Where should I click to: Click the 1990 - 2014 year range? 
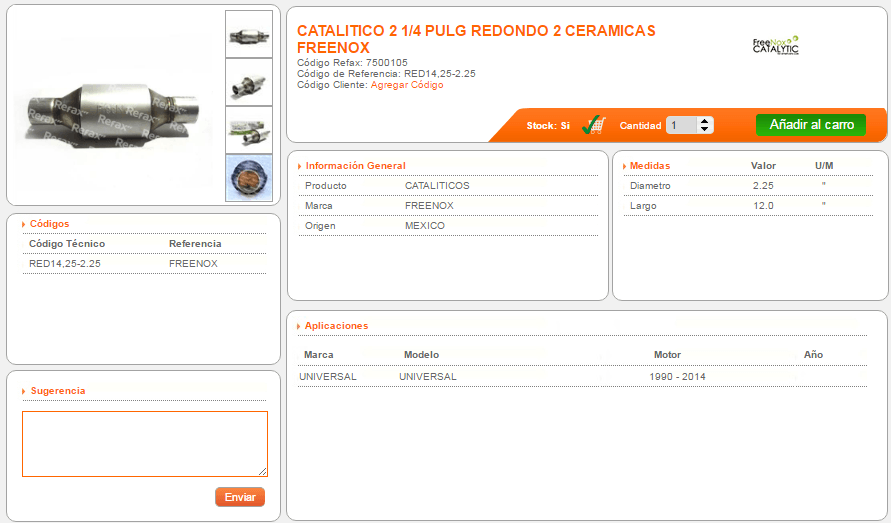[x=677, y=377]
